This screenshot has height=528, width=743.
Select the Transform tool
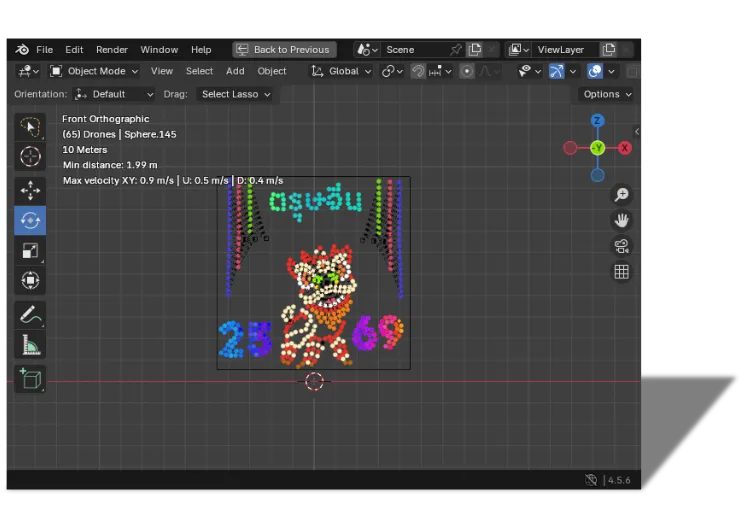pos(30,280)
